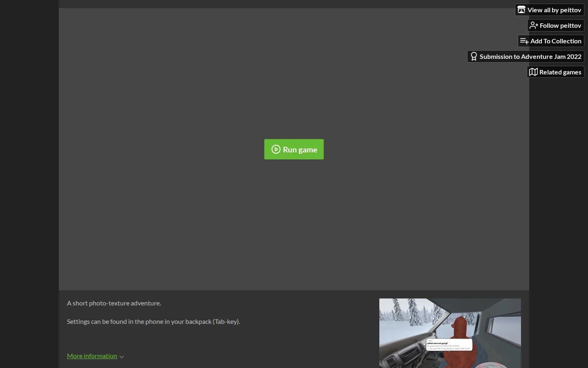Click the More information chevron arrow
The height and width of the screenshot is (368, 588).
(122, 357)
